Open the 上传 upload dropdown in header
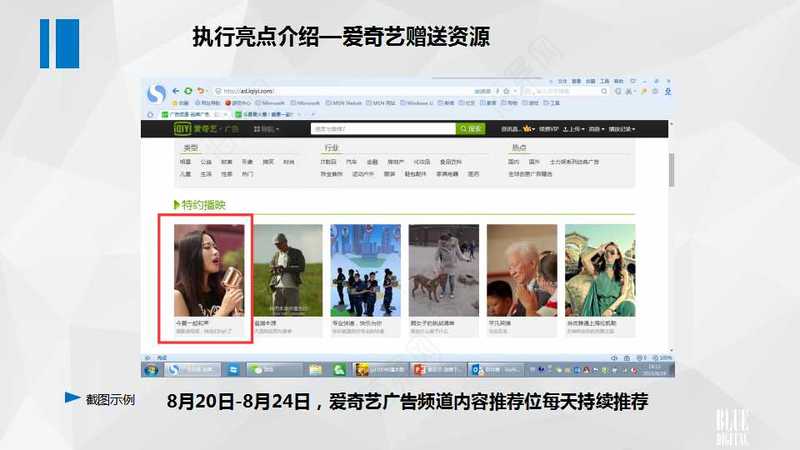 [573, 129]
